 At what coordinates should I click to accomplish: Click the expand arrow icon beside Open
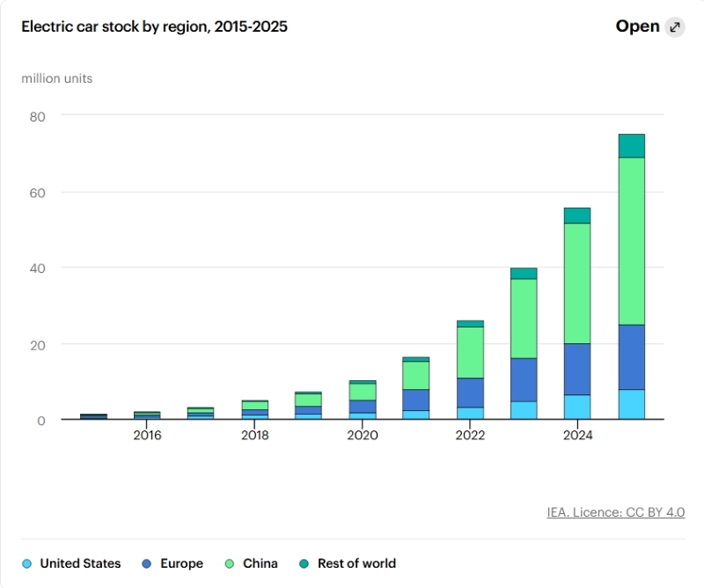(x=675, y=27)
